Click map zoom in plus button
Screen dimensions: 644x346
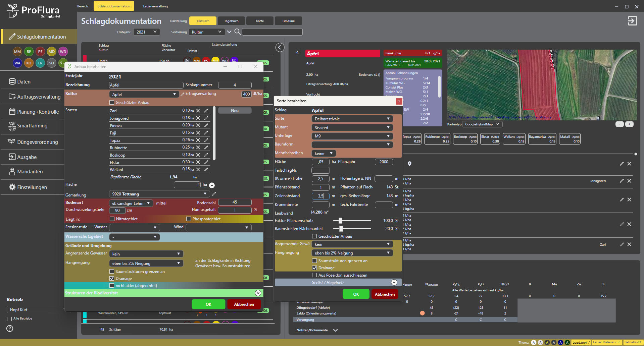point(629,124)
